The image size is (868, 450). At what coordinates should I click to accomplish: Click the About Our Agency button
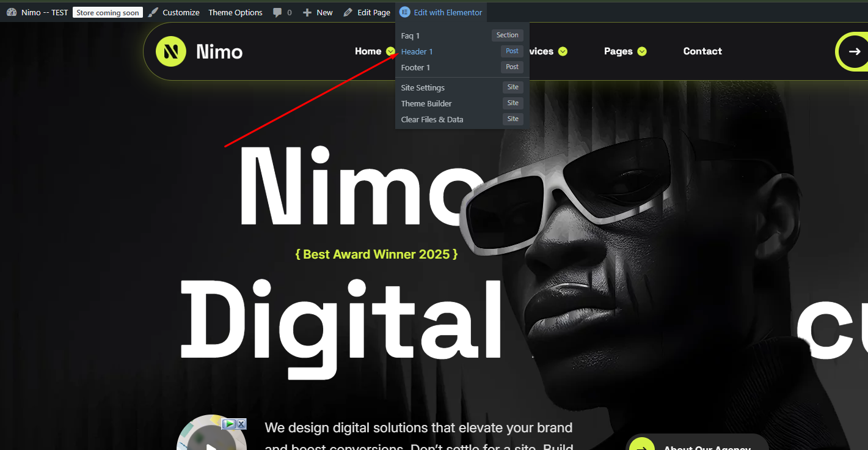coord(696,442)
